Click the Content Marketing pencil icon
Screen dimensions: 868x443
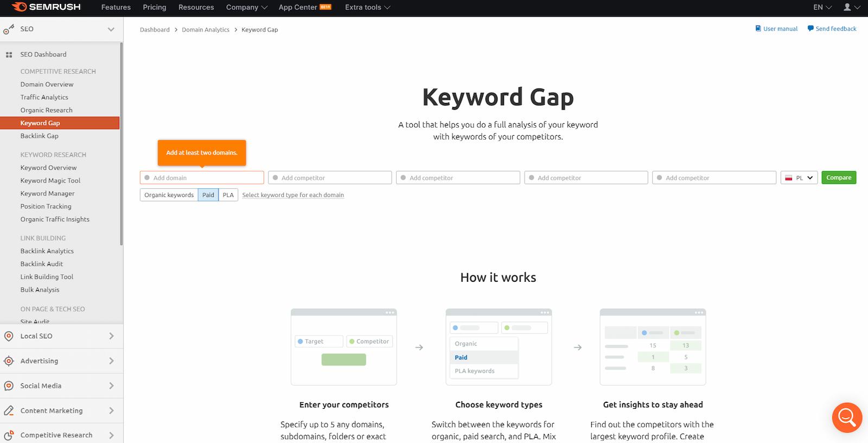point(9,410)
